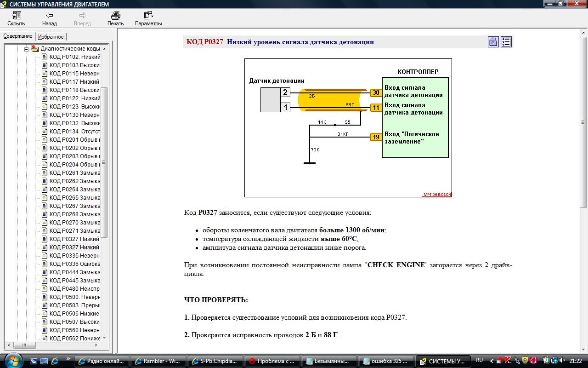This screenshot has width=588, height=368.
Task: Switch to the Rambler taskbar window
Action: pos(158,361)
